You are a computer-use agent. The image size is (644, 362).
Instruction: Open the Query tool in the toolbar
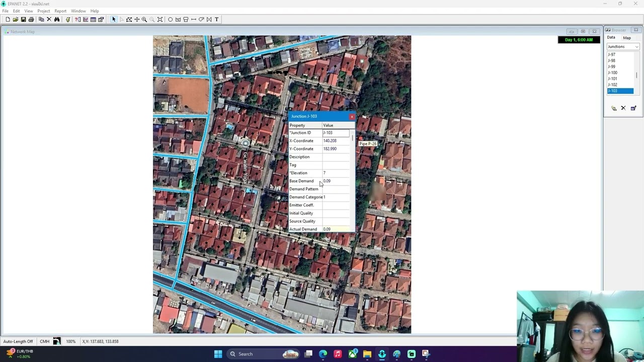click(x=77, y=20)
